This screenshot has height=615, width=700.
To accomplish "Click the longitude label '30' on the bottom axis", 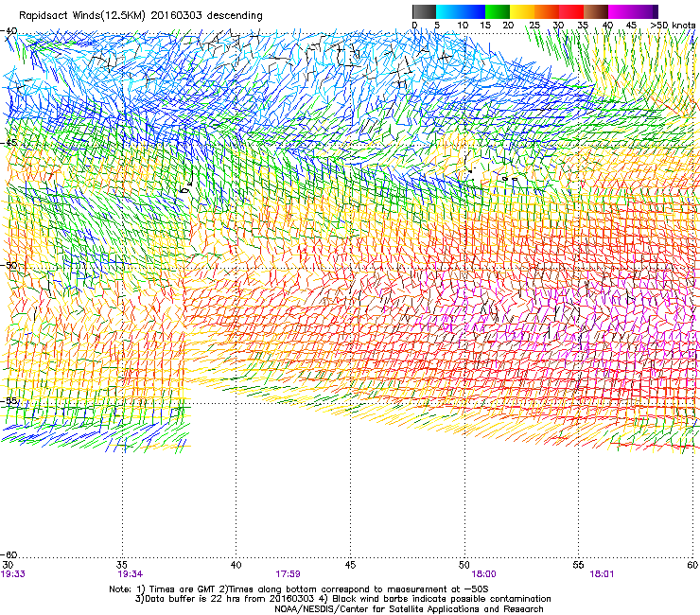I will [x=8, y=565].
